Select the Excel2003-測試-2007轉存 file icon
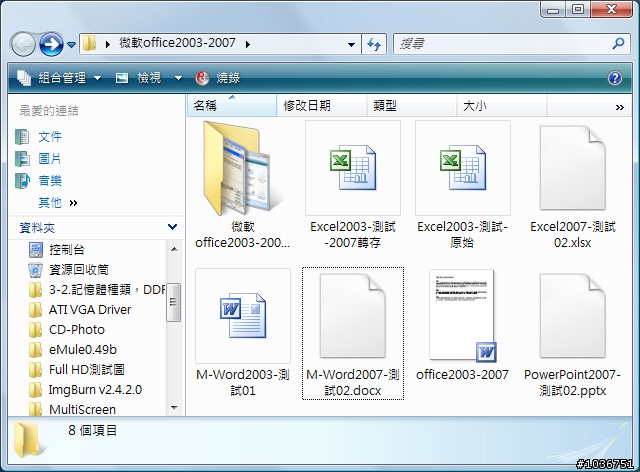The width and height of the screenshot is (640, 472). pyautogui.click(x=353, y=167)
